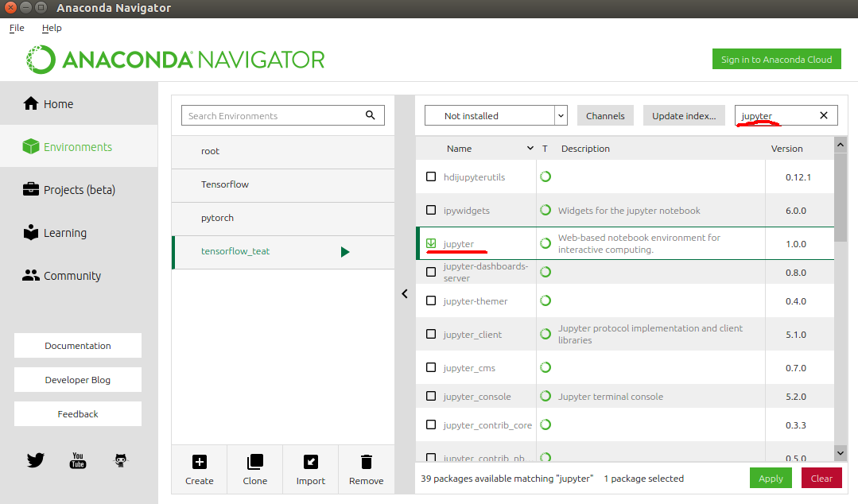Open the Twitter link icon
858x504 pixels.
pos(36,460)
